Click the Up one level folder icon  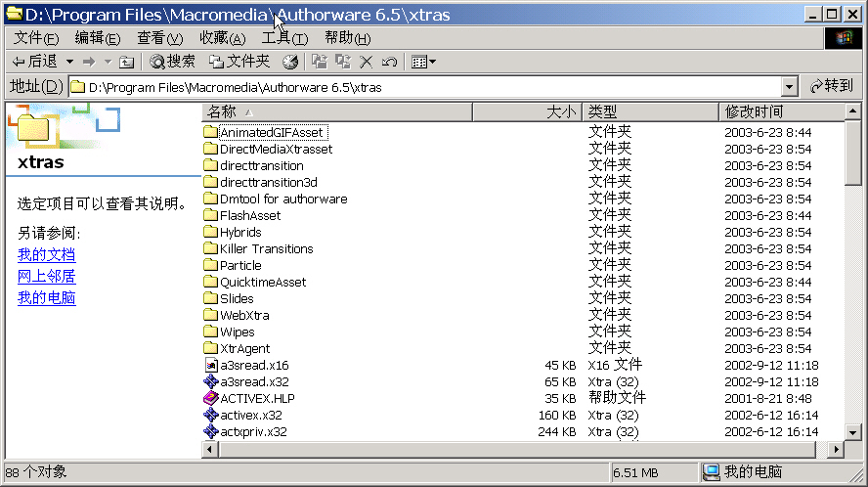pos(127,62)
